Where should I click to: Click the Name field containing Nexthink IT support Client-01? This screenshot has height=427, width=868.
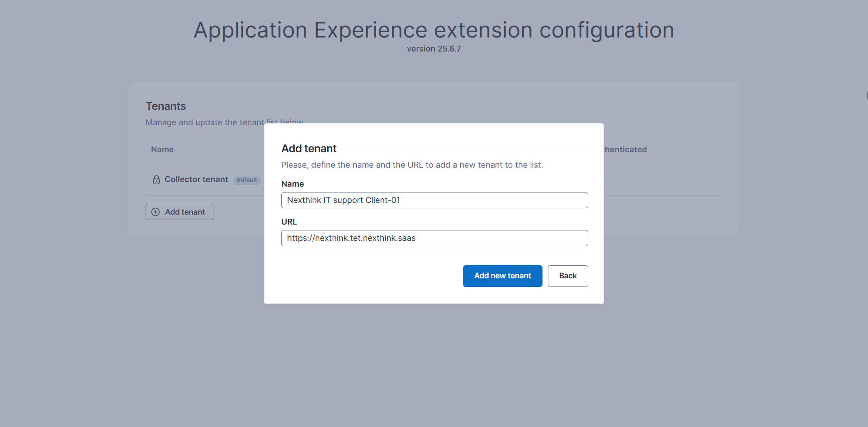click(x=434, y=200)
